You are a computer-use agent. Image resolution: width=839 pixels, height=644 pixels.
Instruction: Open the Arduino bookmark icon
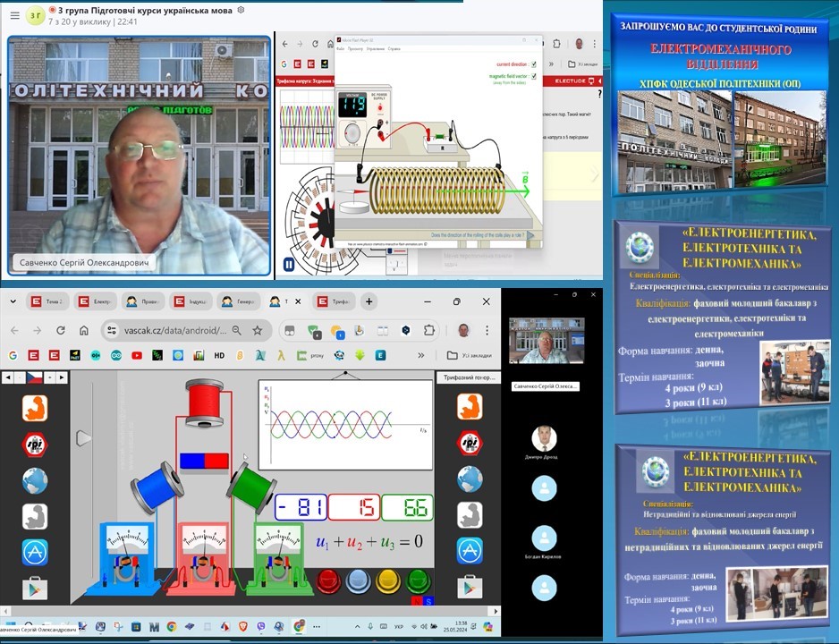pyautogui.click(x=116, y=355)
